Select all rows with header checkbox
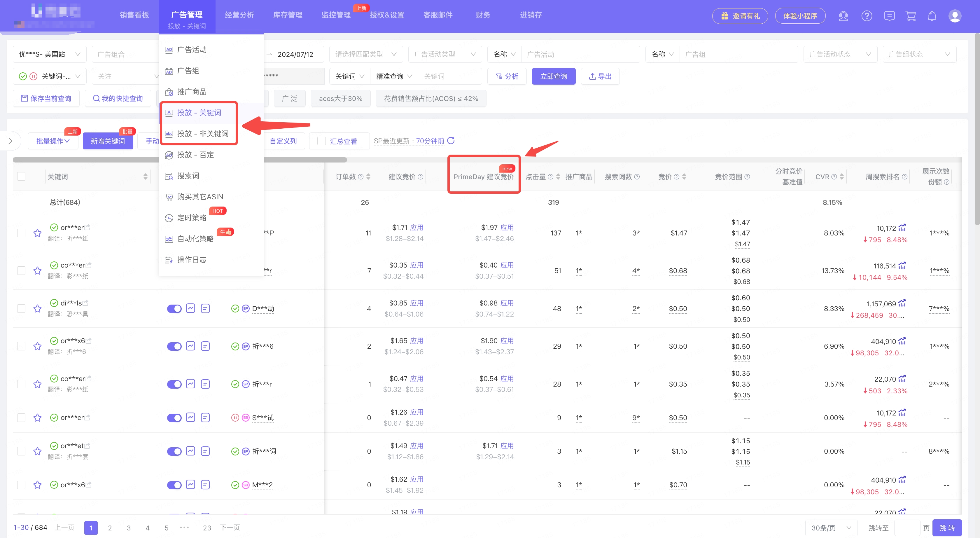Screen dimensions: 980x538 [x=21, y=177]
